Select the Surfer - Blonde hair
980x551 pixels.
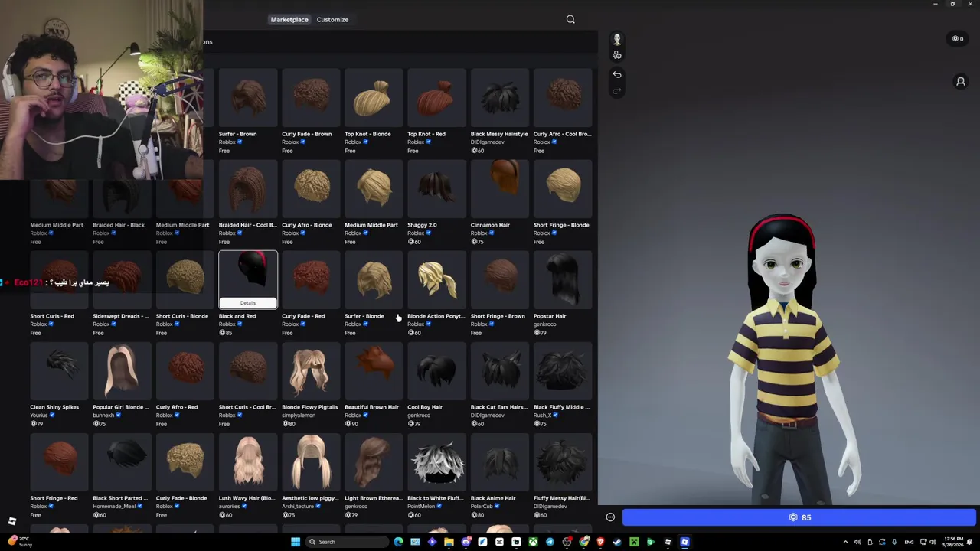pyautogui.click(x=374, y=294)
